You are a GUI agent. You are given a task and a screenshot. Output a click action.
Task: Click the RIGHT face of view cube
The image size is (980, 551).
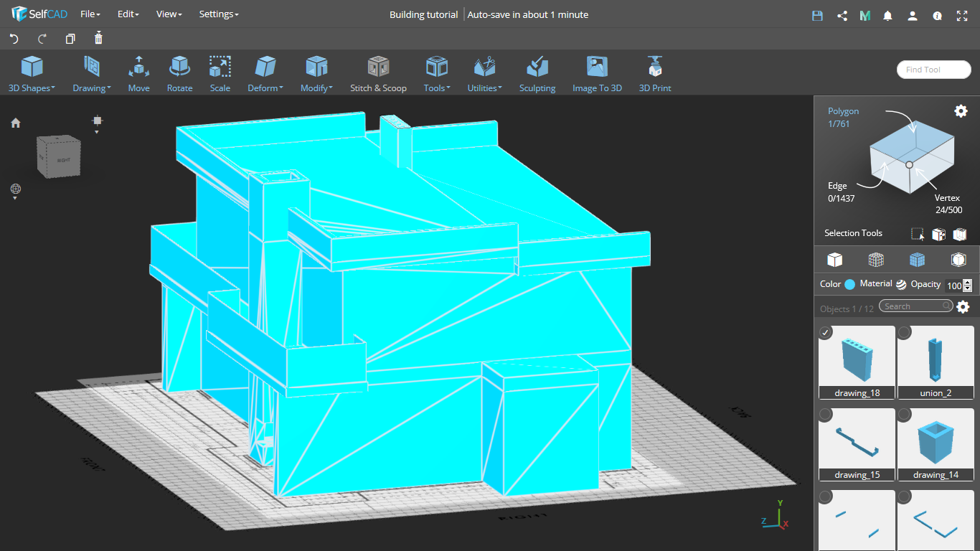[63, 159]
